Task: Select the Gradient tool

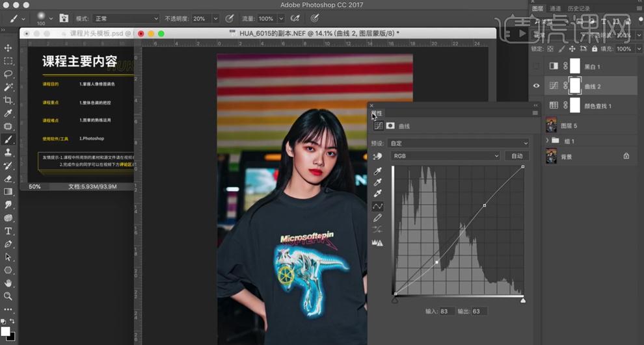Action: point(8,192)
